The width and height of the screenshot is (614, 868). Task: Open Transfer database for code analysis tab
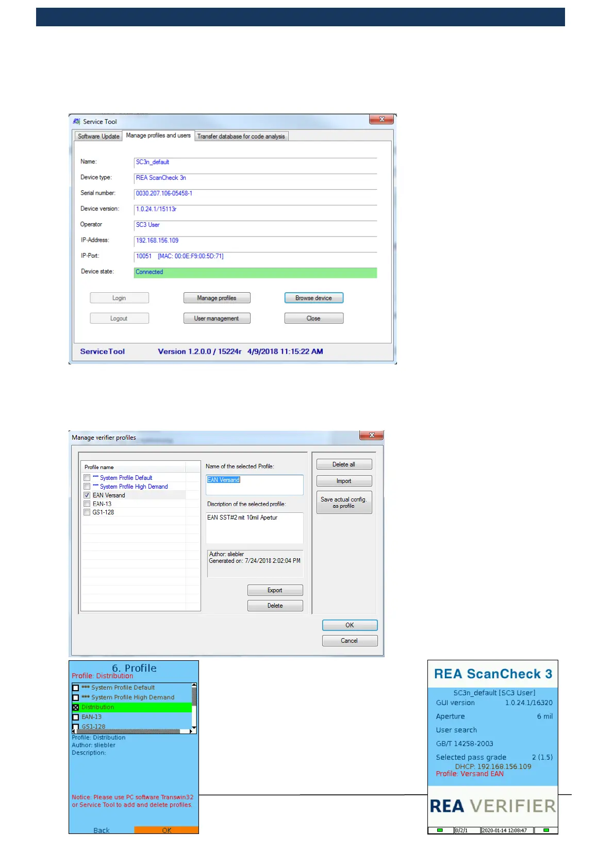[241, 136]
